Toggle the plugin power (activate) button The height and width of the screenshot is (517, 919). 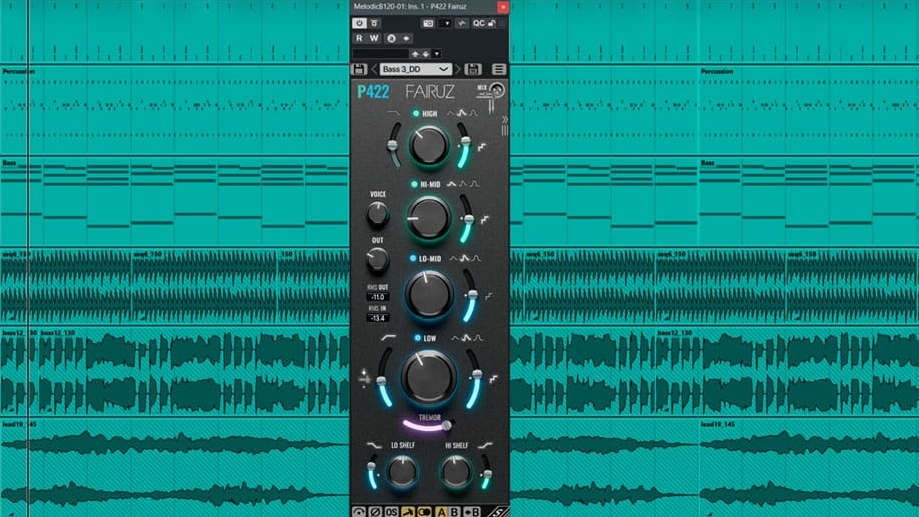(x=359, y=23)
